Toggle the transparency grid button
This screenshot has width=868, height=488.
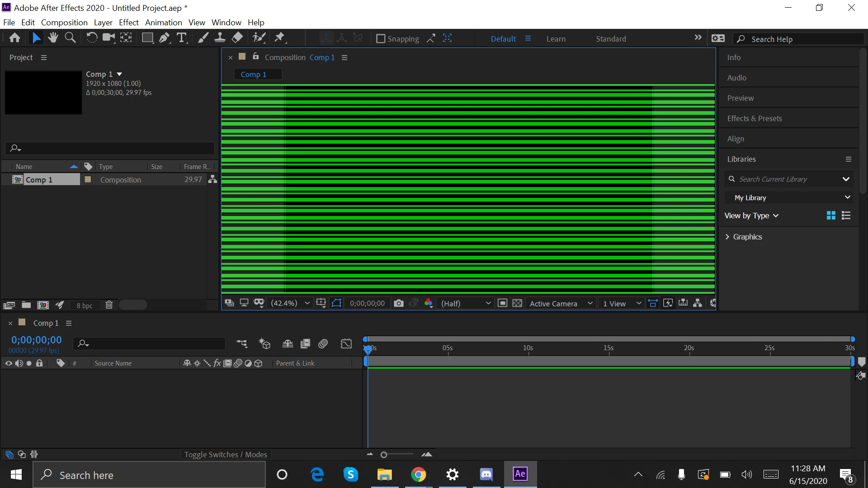(x=517, y=303)
